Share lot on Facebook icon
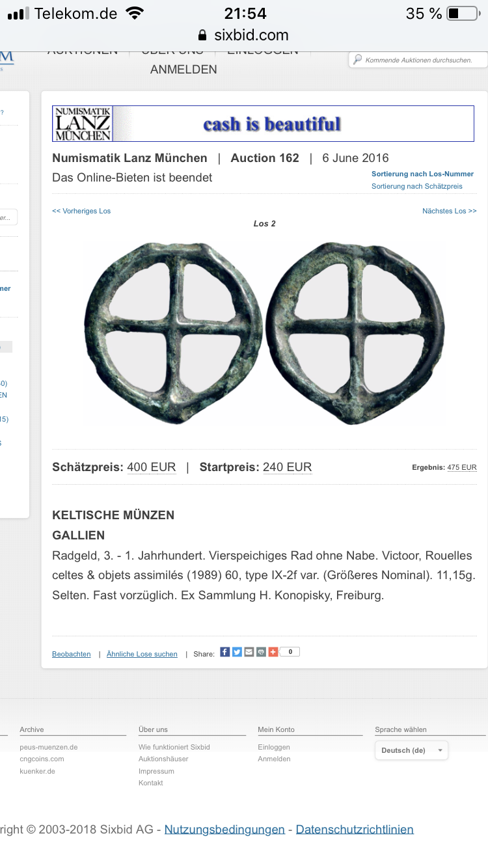Screen dimensions: 488x868 (225, 651)
